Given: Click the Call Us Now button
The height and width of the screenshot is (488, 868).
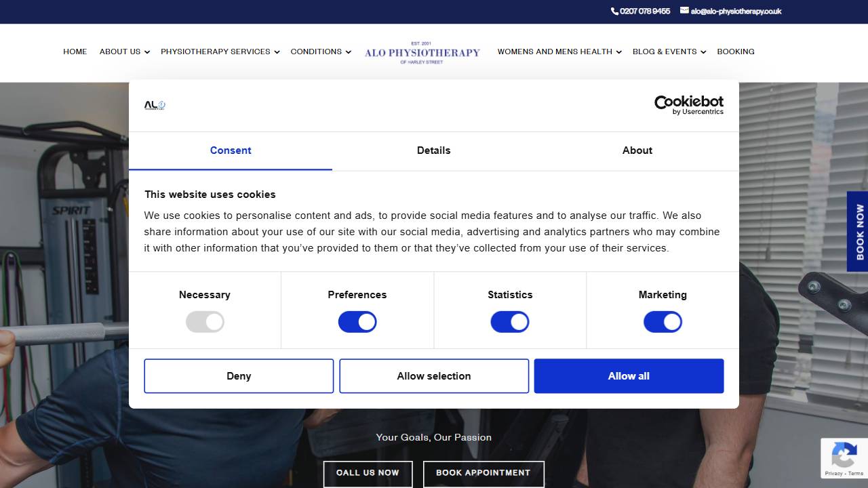Looking at the screenshot, I should 368,473.
